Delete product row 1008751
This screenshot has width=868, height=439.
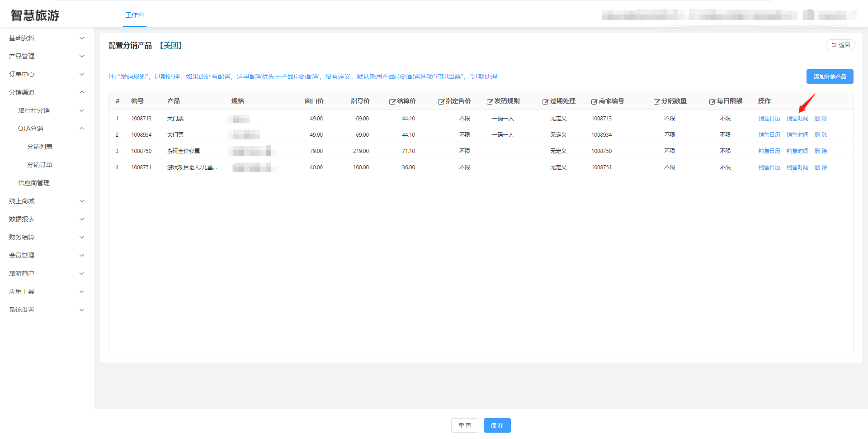(x=821, y=167)
